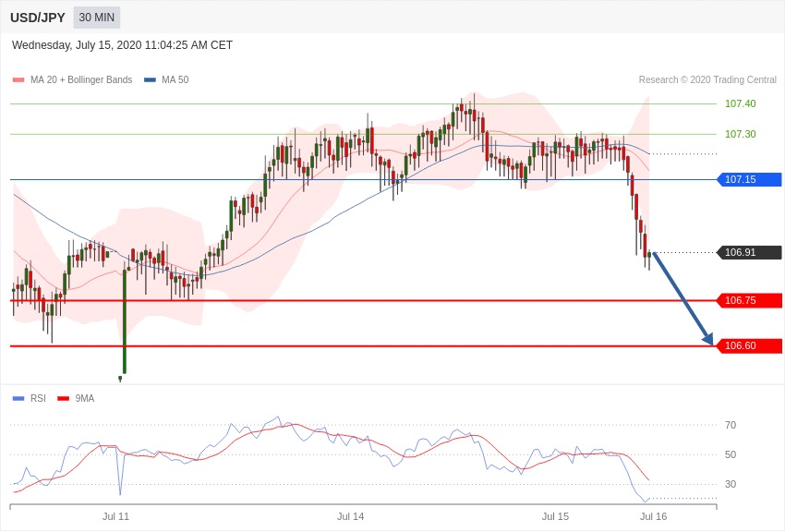Viewport: 785px width, 532px height.
Task: Click the dark 106.91 current price tag
Action: (749, 252)
